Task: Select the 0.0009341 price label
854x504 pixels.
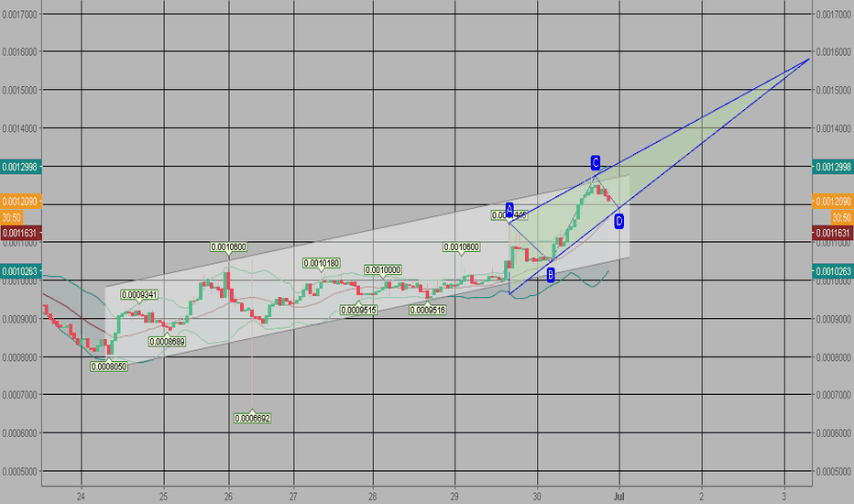Action: click(x=140, y=295)
